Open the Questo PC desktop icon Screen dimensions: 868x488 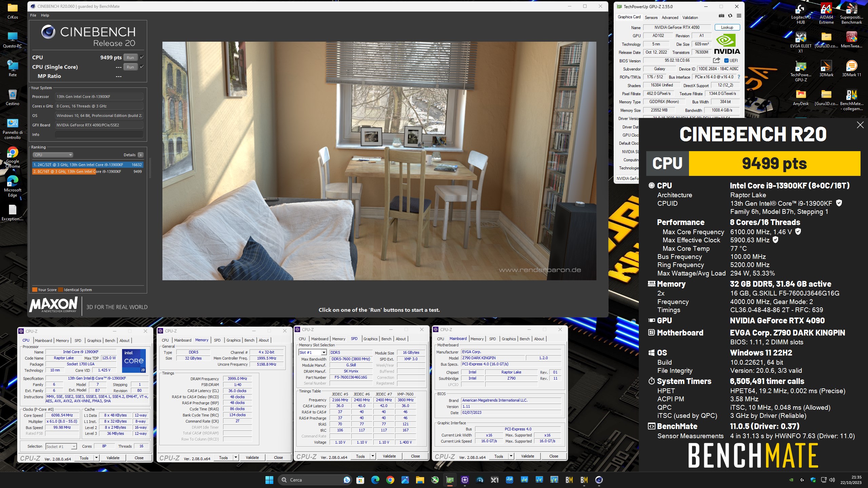(13, 40)
